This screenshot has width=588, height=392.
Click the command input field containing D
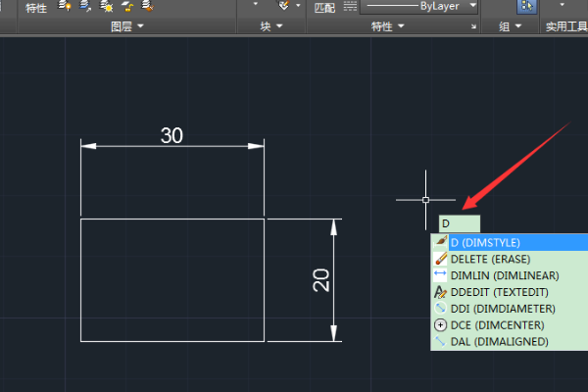459,223
